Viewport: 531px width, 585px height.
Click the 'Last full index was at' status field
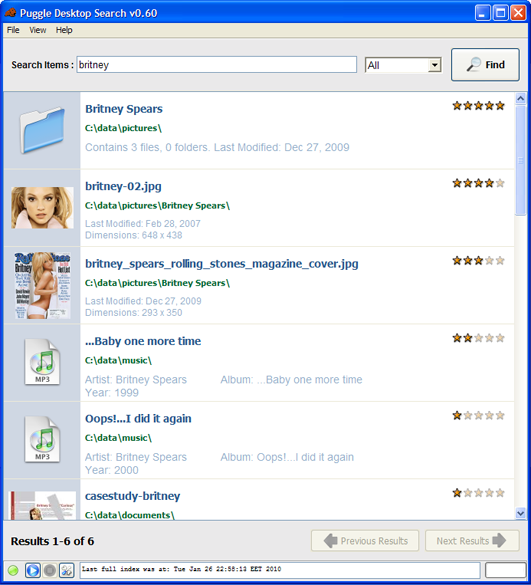(279, 570)
